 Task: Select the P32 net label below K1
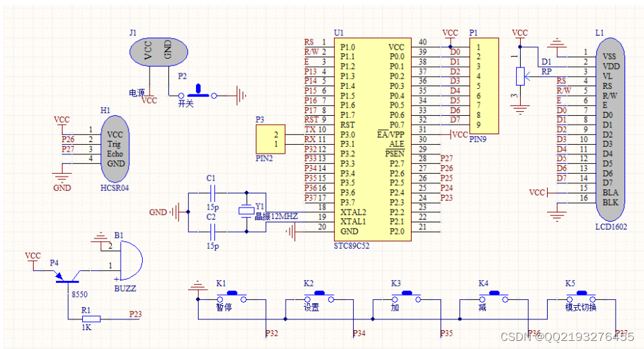click(x=271, y=334)
